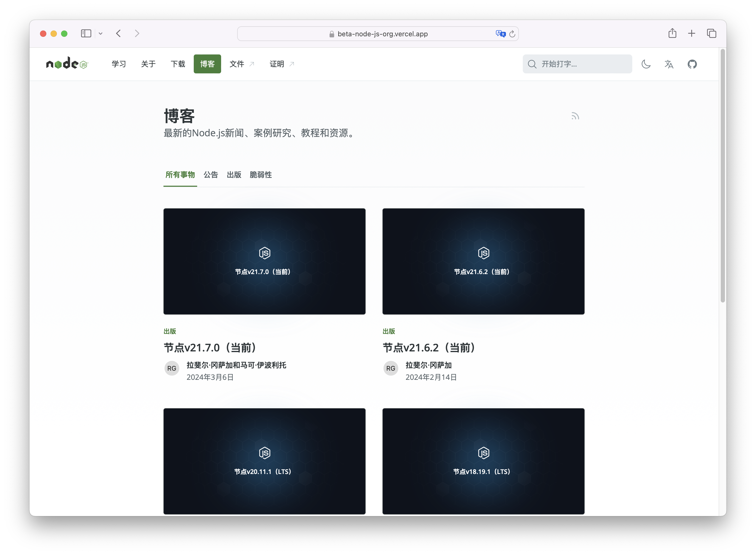Toggle dark mode moon icon
756x555 pixels.
click(x=646, y=64)
